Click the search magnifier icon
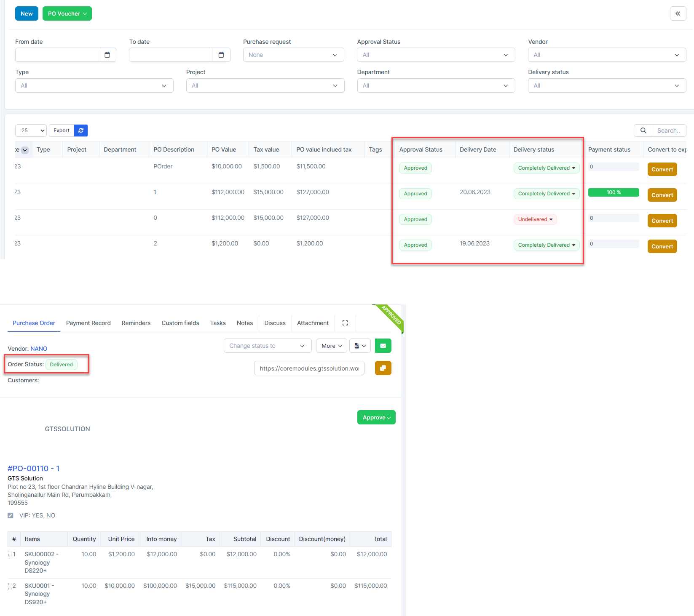694x616 pixels. coord(643,131)
